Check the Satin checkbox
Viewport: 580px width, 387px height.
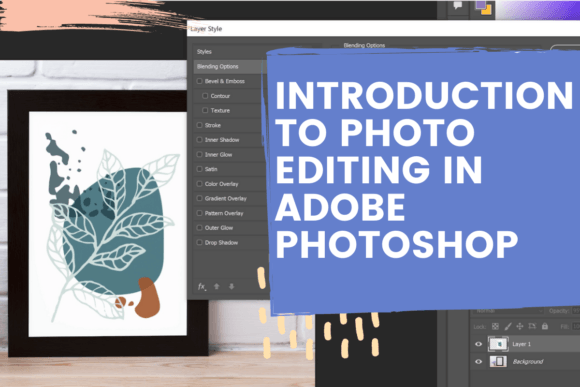click(x=199, y=169)
